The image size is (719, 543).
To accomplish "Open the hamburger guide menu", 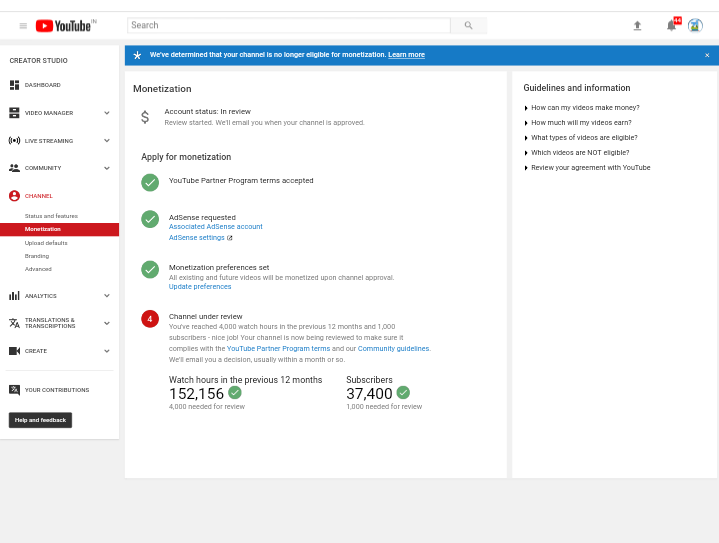I will 23,26.
